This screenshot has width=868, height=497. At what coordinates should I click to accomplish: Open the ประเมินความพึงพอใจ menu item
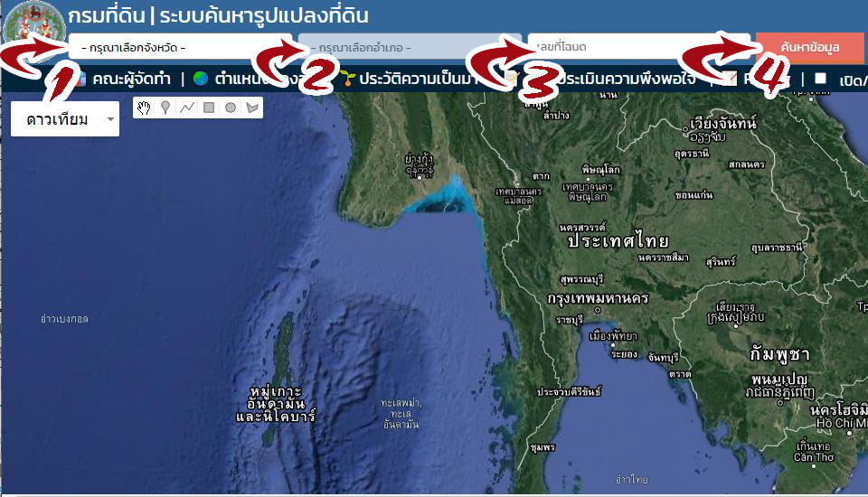click(625, 80)
